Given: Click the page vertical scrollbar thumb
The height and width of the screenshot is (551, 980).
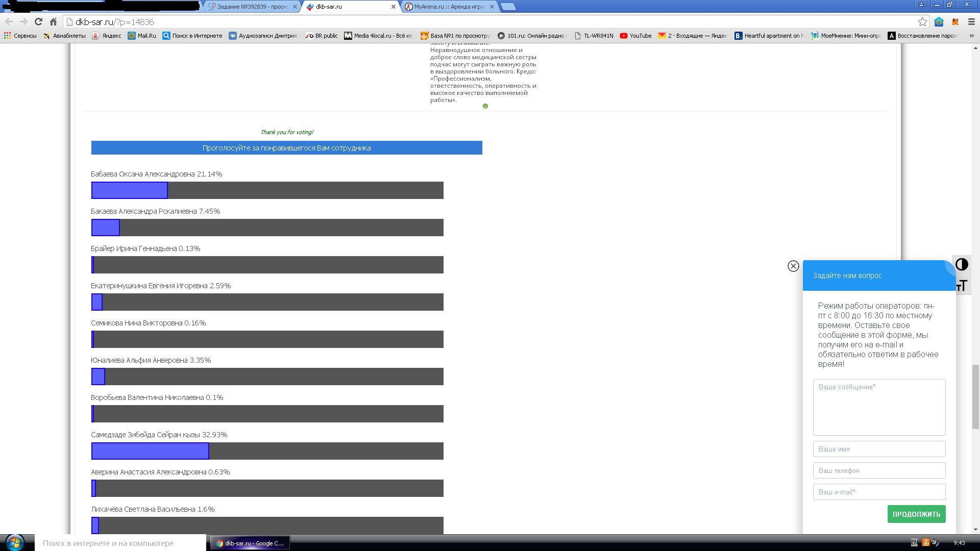Looking at the screenshot, I should tap(975, 397).
